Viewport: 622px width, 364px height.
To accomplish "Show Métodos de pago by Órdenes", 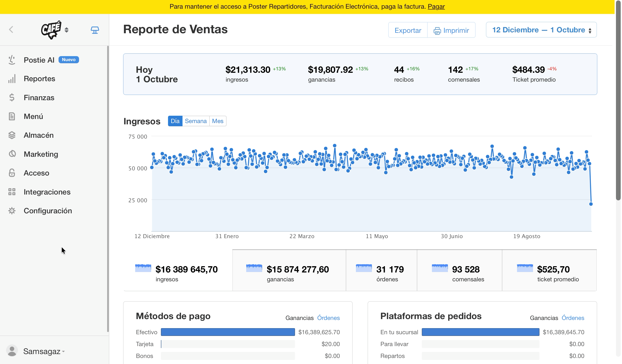I will [328, 318].
